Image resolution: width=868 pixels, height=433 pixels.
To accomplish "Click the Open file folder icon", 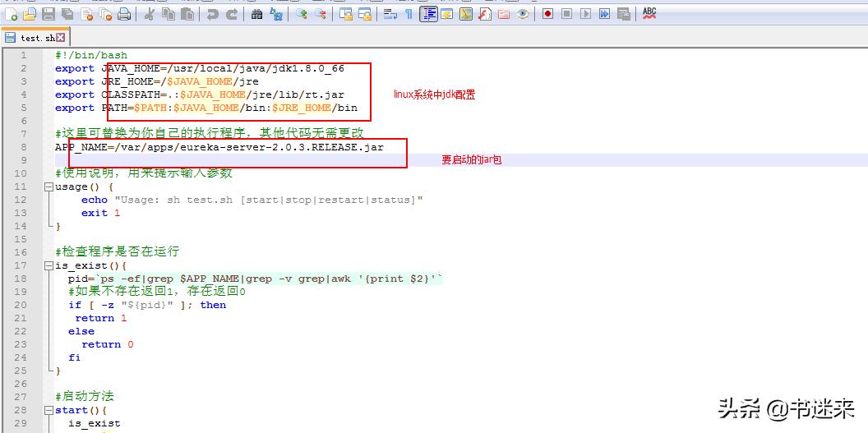I will pos(30,14).
